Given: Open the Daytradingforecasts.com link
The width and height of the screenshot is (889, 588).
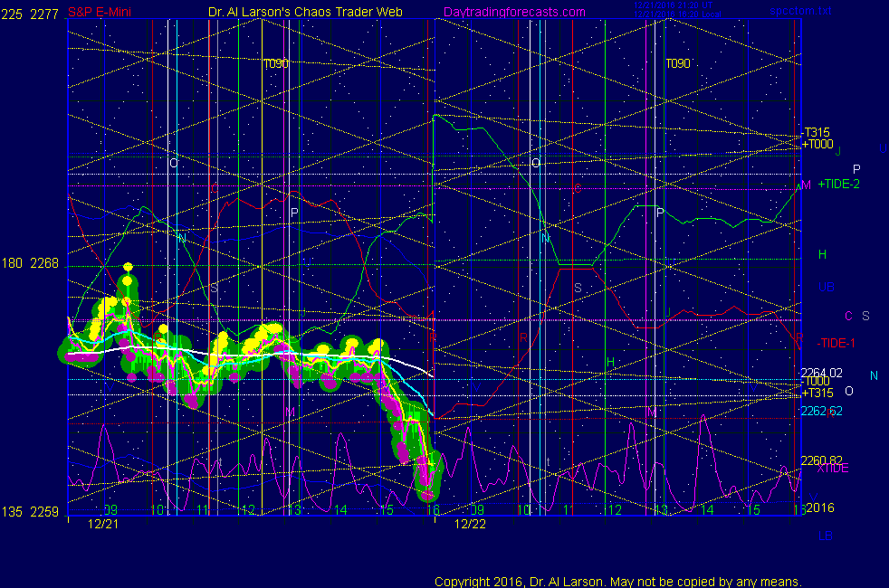Looking at the screenshot, I should tap(514, 12).
